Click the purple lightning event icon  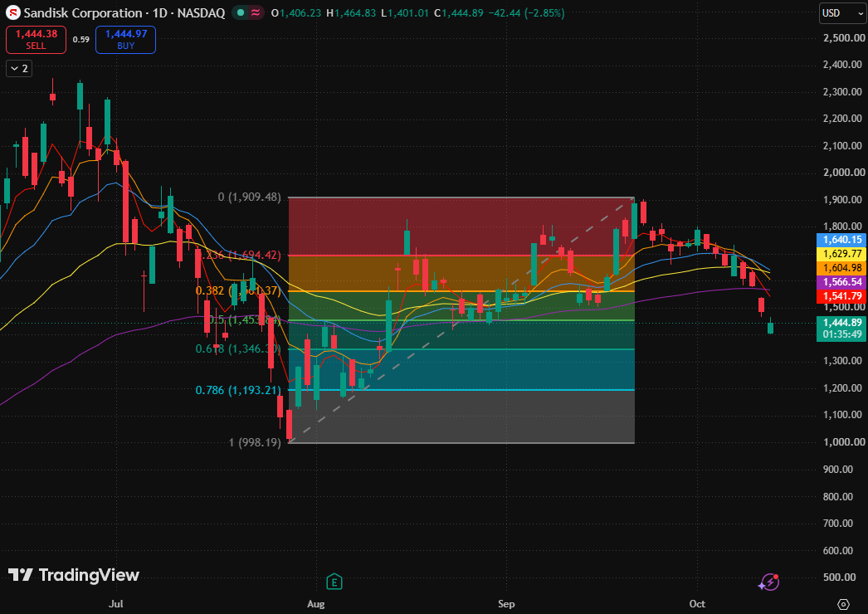click(769, 582)
